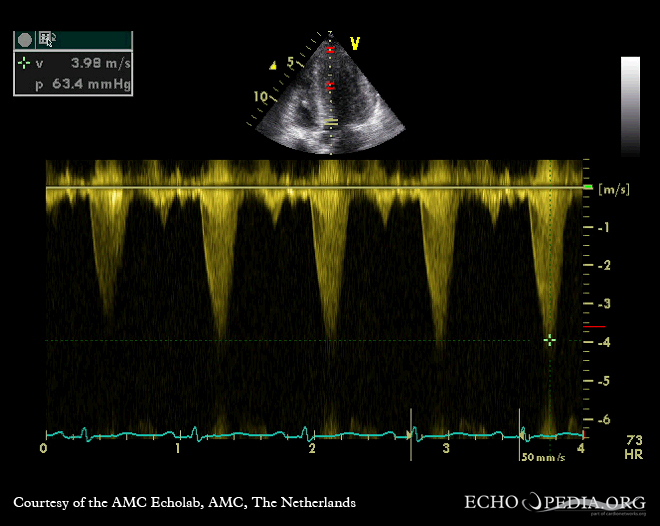Click the upper red Doppler cursor gate
The image size is (660, 526).
pyautogui.click(x=330, y=49)
